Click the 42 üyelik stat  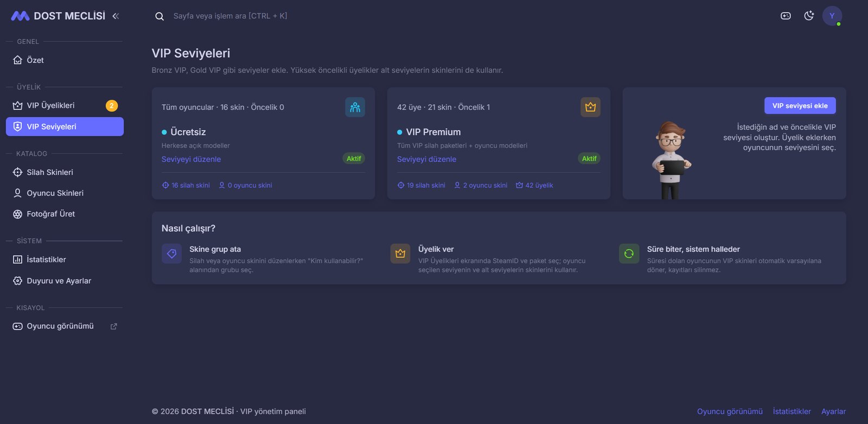pos(534,185)
